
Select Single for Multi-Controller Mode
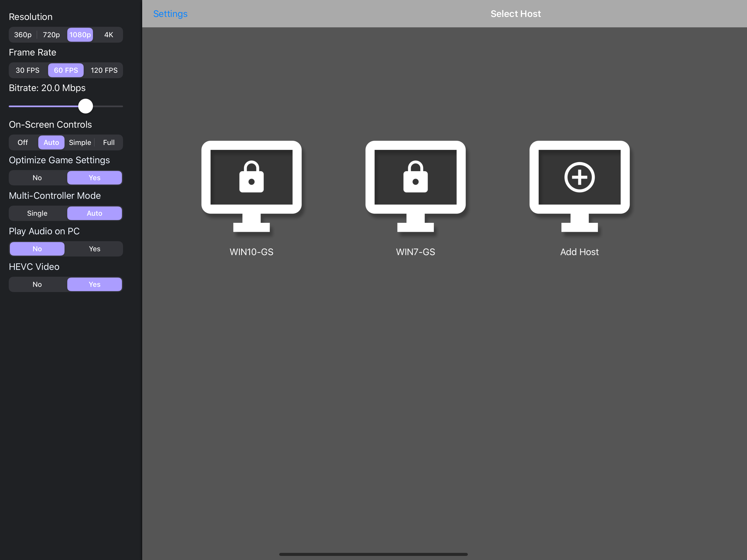pos(37,214)
